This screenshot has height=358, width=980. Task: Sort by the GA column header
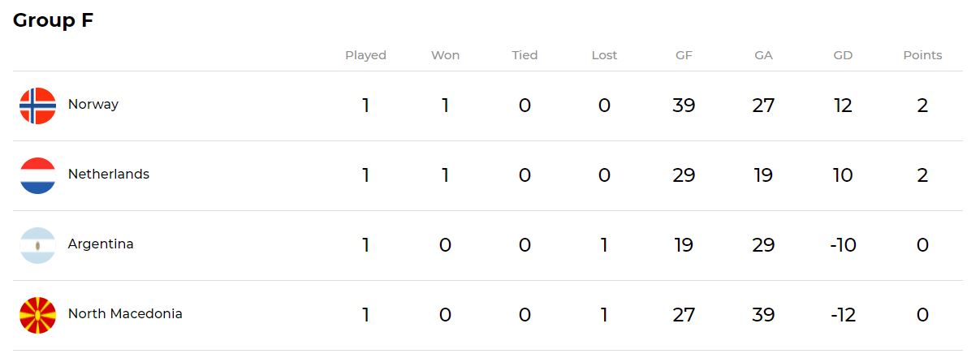tap(763, 55)
